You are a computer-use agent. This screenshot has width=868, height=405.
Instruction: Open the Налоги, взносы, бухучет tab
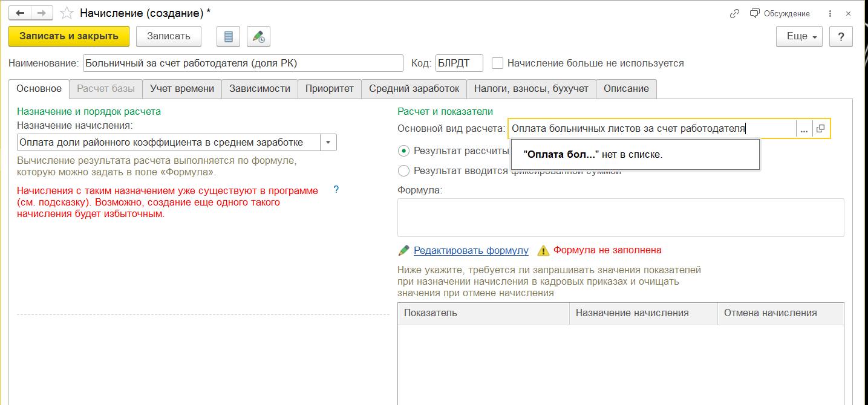(531, 89)
